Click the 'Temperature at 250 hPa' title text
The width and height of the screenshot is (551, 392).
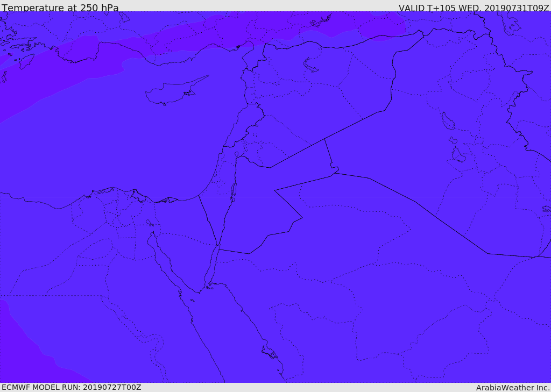click(60, 8)
